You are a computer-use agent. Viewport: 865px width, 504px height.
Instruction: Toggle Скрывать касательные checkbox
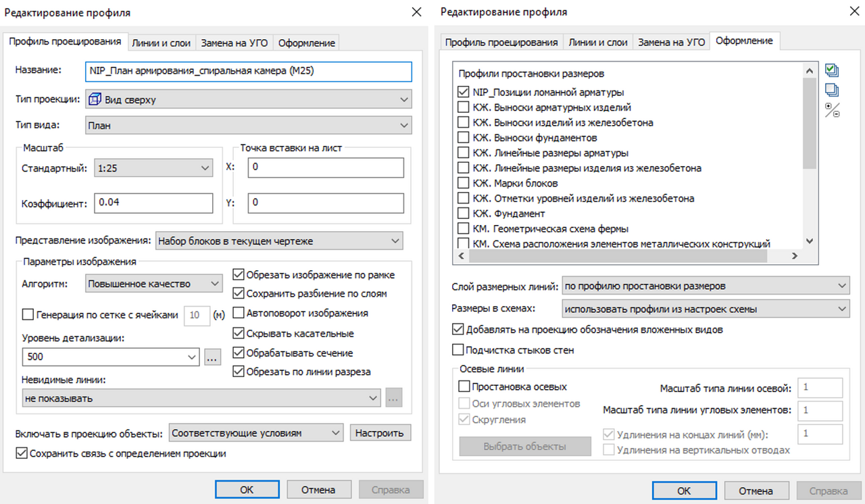pyautogui.click(x=238, y=333)
